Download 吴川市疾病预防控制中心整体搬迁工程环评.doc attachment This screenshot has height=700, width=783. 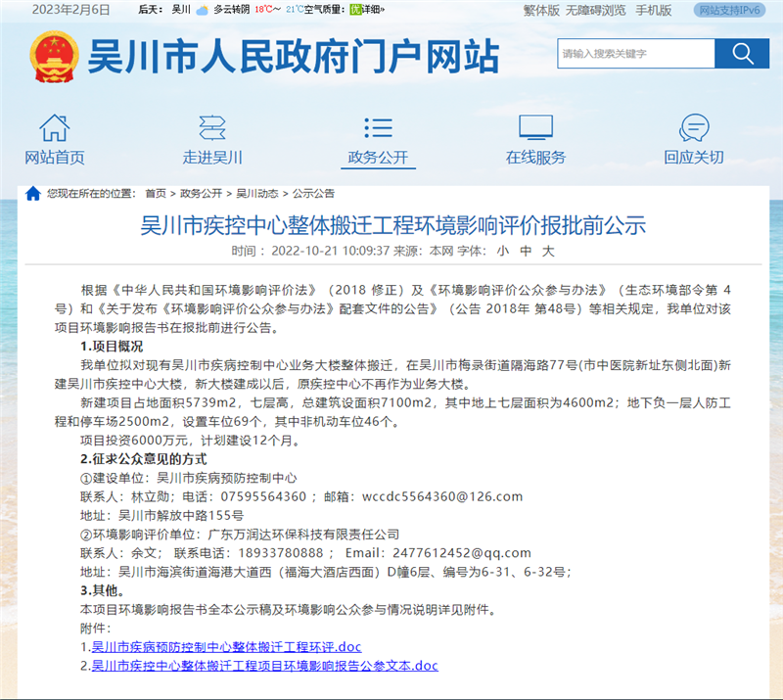click(226, 647)
